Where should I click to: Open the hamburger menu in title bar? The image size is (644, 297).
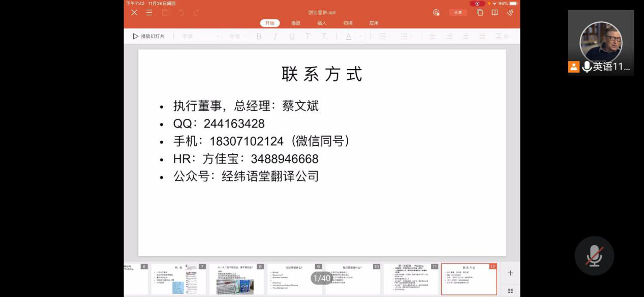point(149,13)
